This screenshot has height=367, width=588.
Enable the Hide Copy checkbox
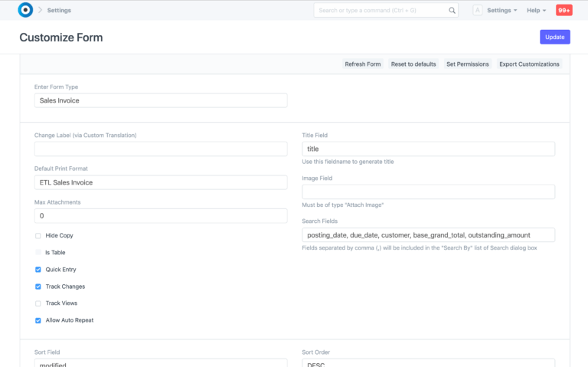(38, 236)
